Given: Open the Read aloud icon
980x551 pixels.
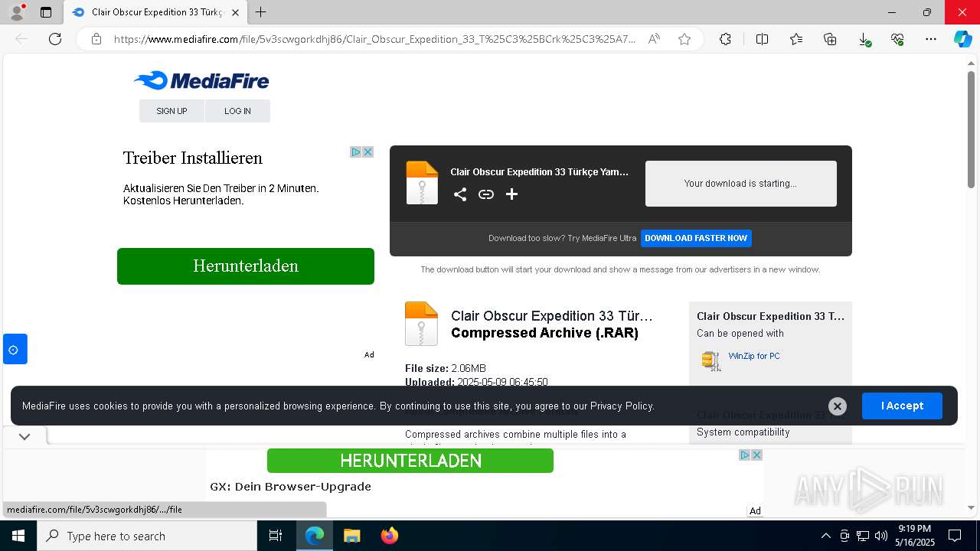Looking at the screenshot, I should pyautogui.click(x=654, y=39).
